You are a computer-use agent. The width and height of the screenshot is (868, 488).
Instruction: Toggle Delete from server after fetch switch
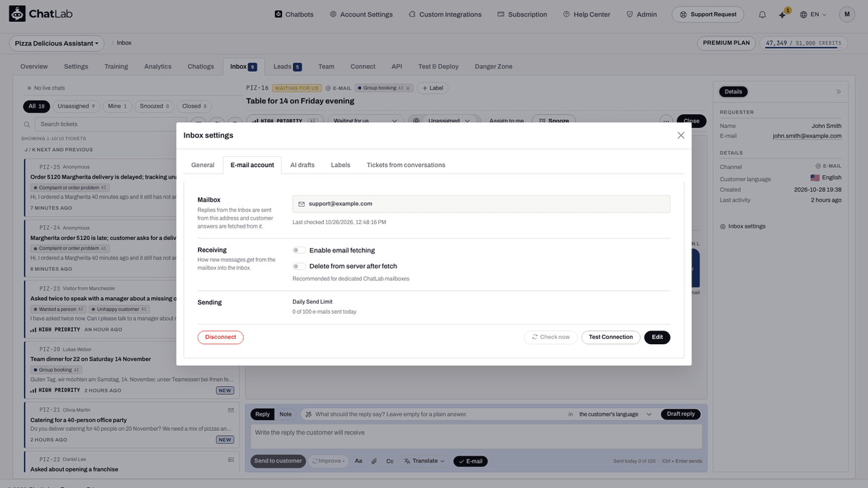pyautogui.click(x=298, y=266)
